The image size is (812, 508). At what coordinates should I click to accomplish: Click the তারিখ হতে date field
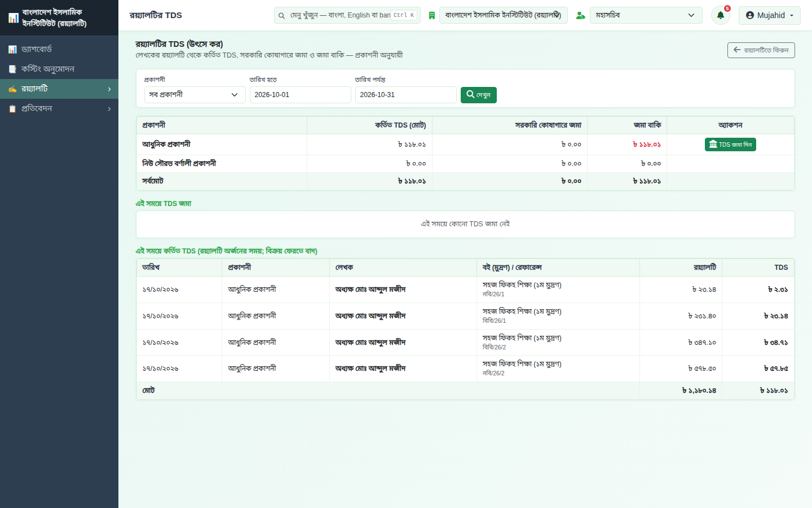click(301, 95)
